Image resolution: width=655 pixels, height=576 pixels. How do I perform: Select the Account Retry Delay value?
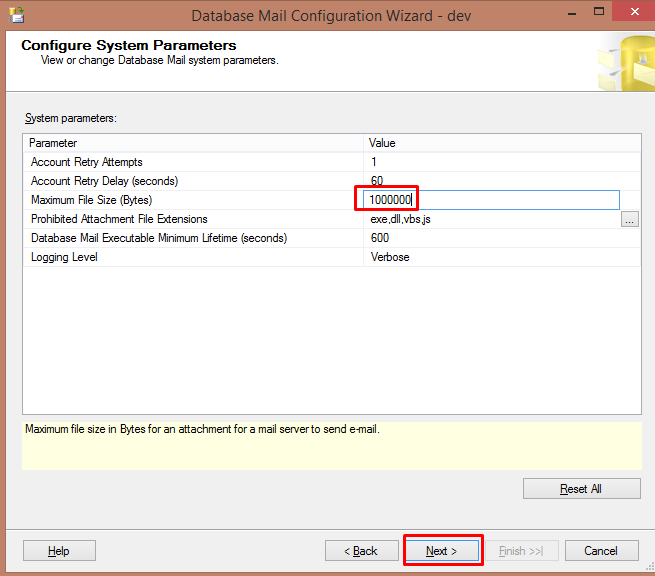[377, 181]
